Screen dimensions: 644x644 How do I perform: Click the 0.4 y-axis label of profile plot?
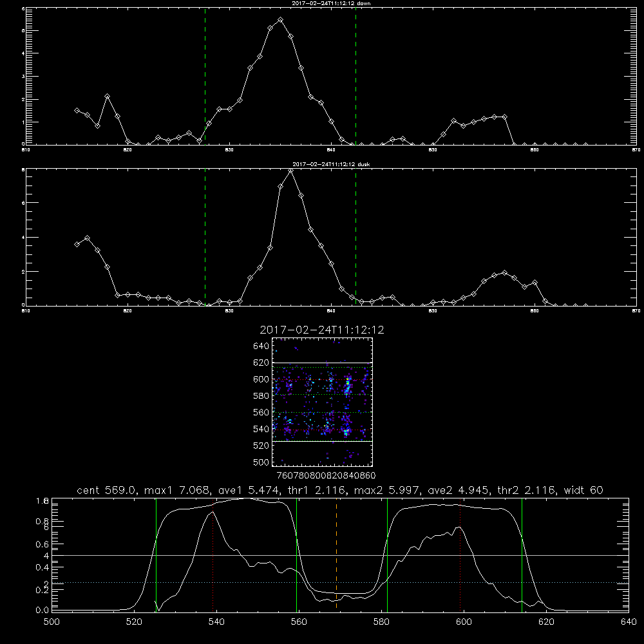43,567
